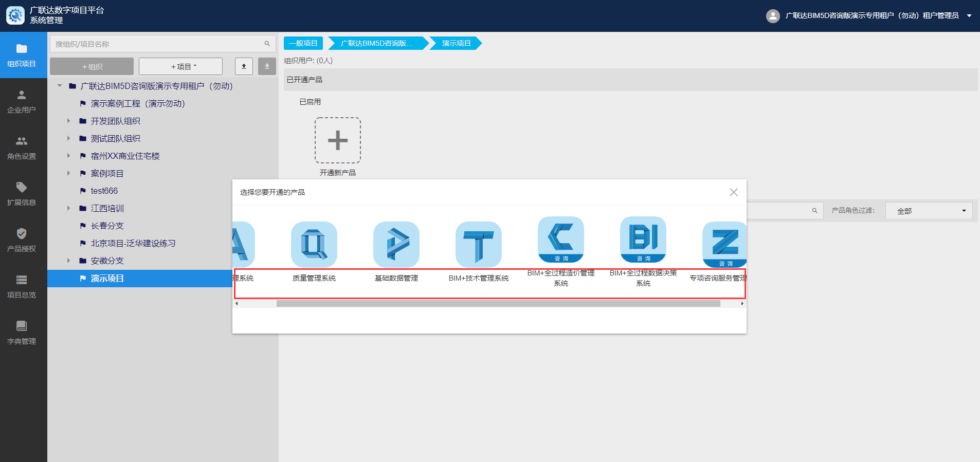
Task: Select 安徽分支 in the tree
Action: click(x=107, y=261)
